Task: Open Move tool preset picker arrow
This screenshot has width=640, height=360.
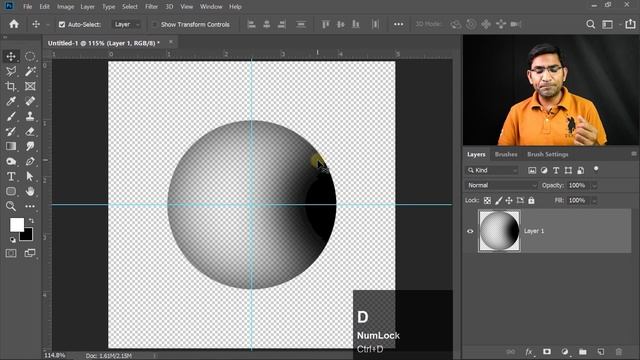Action: click(48, 24)
